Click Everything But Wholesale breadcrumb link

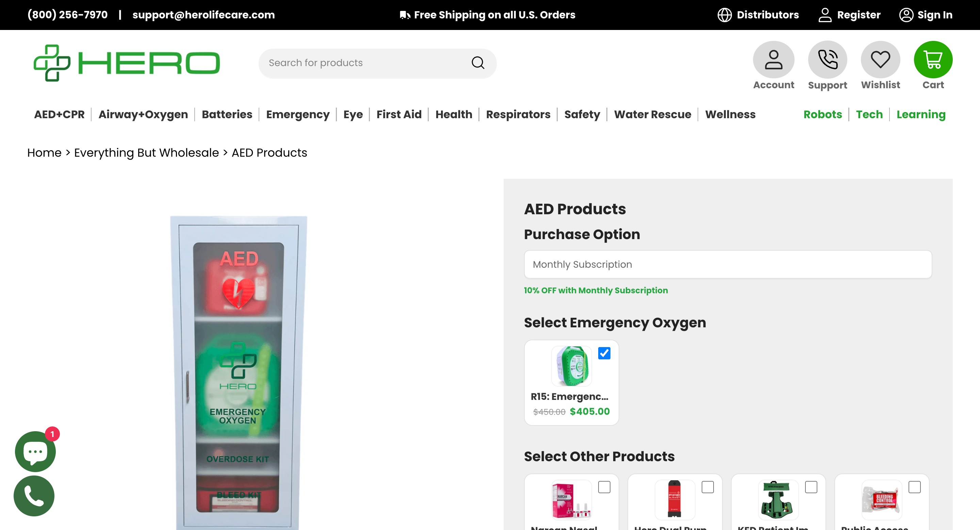click(146, 153)
